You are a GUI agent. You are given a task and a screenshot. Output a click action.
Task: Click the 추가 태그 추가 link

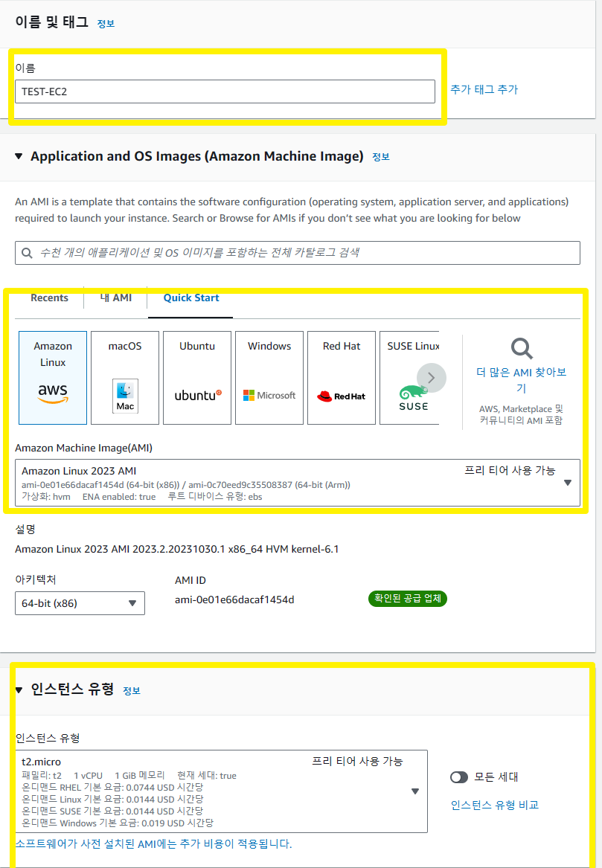click(484, 90)
